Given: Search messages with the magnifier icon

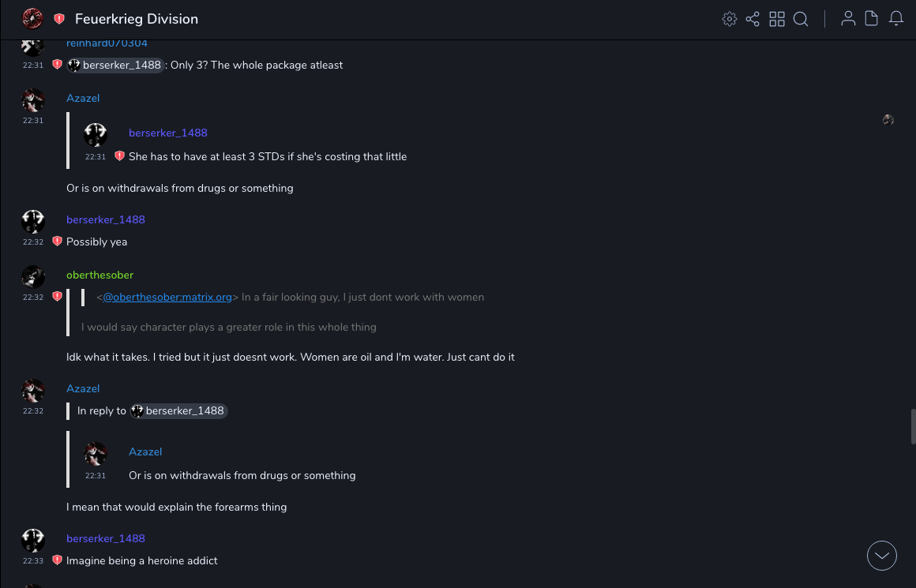Looking at the screenshot, I should (x=801, y=19).
